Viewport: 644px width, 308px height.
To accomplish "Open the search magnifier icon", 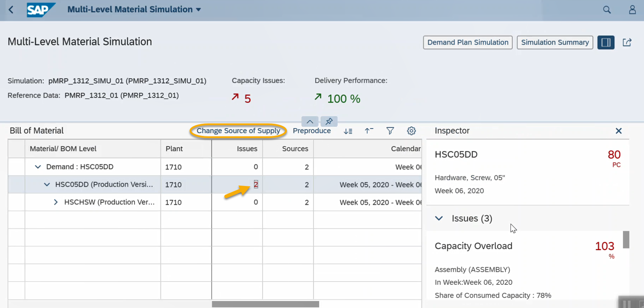I will (607, 10).
